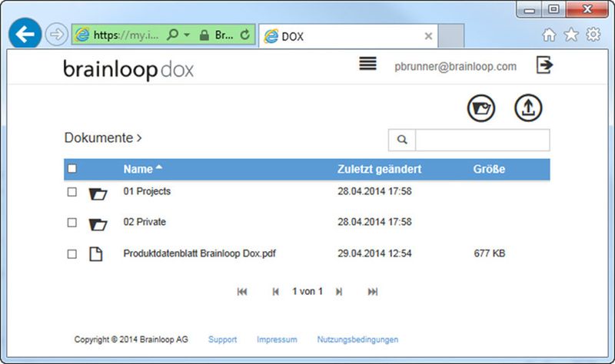Click the Copyright 2014 Brainloop AG text
The height and width of the screenshot is (364, 615).
[x=131, y=339]
